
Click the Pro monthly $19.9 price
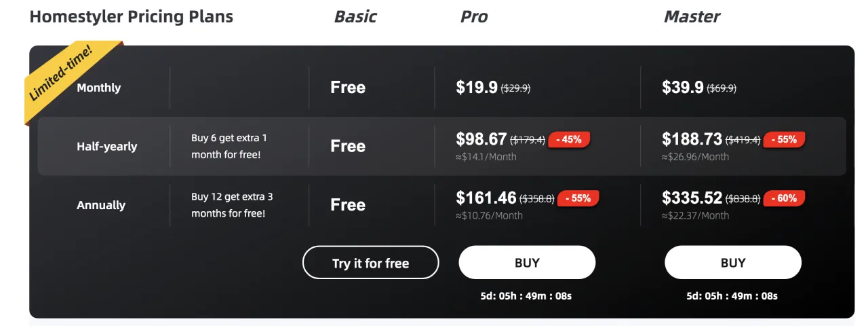coord(477,88)
